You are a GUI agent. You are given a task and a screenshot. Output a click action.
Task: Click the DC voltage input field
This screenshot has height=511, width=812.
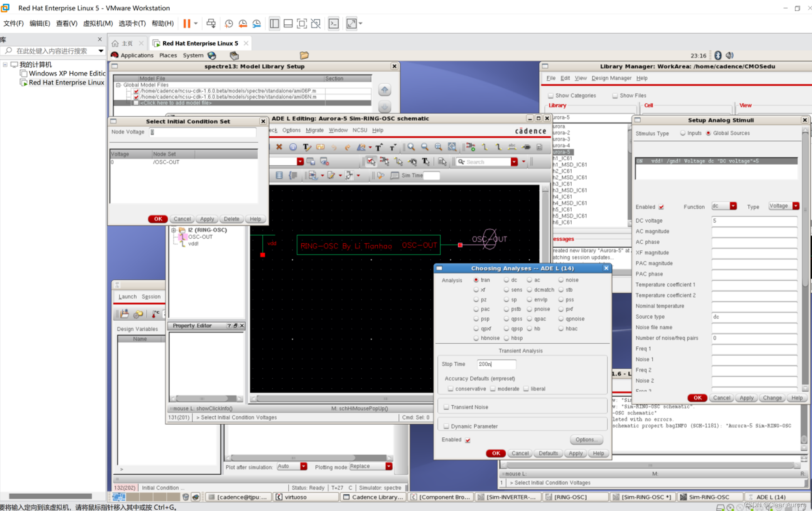point(755,221)
